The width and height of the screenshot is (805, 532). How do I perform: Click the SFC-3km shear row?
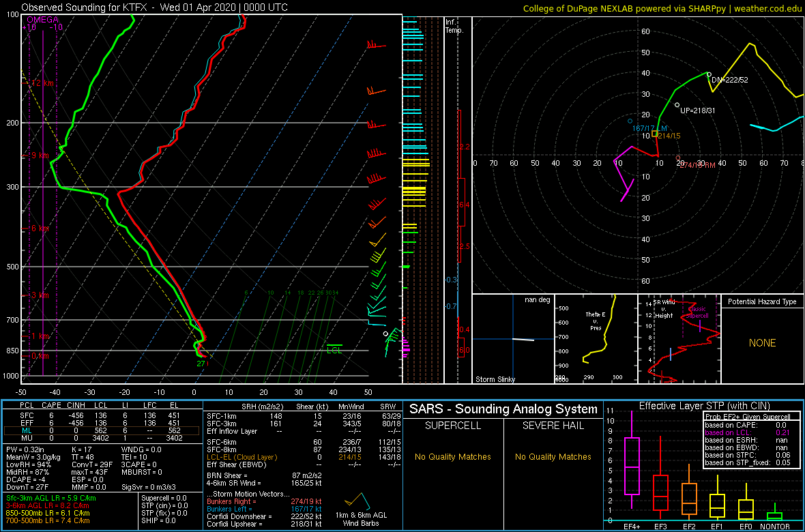pyautogui.click(x=303, y=423)
